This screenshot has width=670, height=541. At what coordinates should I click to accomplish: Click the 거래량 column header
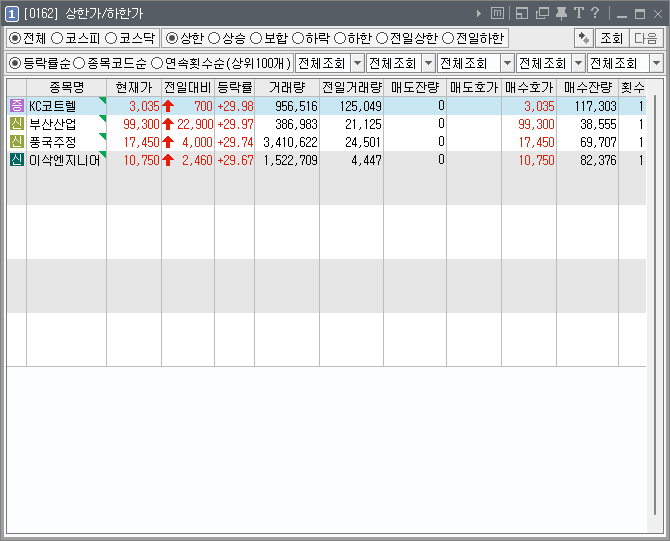[287, 88]
